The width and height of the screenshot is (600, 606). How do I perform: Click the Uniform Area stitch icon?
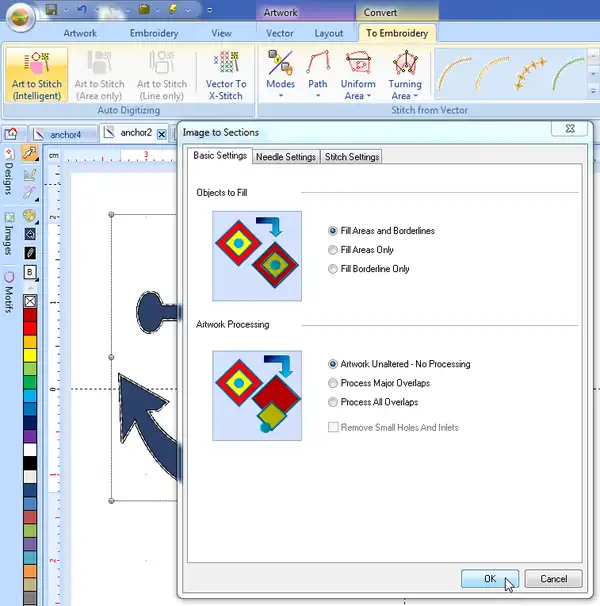(357, 62)
